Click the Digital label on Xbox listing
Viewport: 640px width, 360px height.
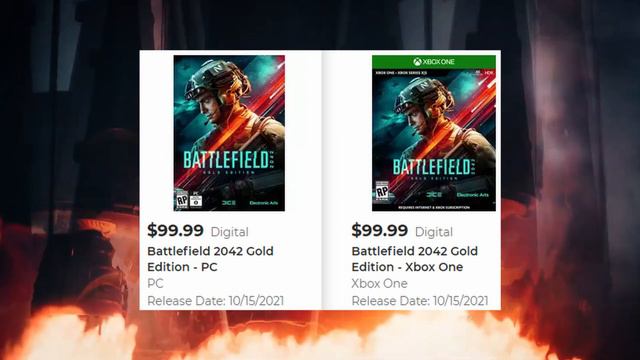tap(434, 232)
